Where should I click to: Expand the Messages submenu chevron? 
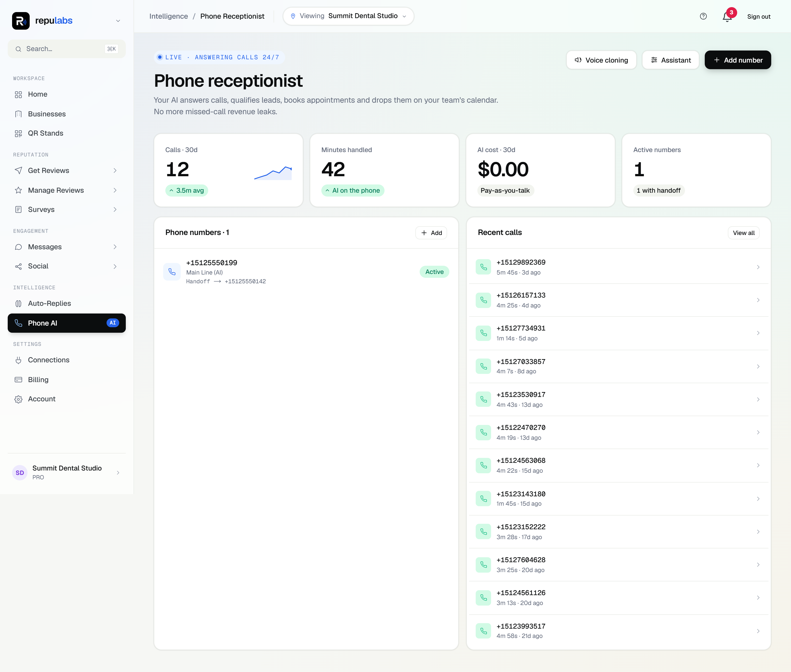coord(115,247)
